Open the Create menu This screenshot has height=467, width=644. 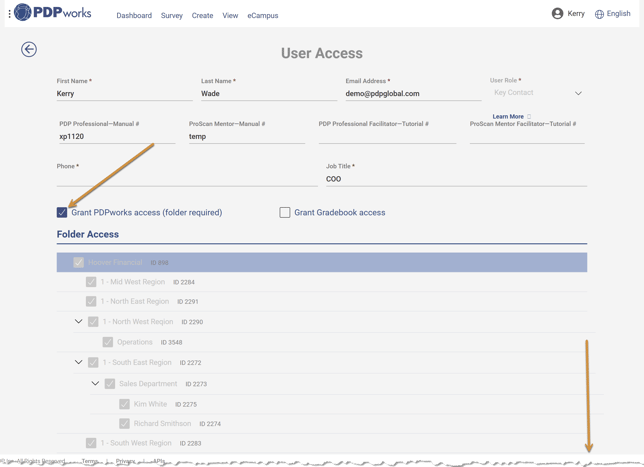[x=202, y=16]
